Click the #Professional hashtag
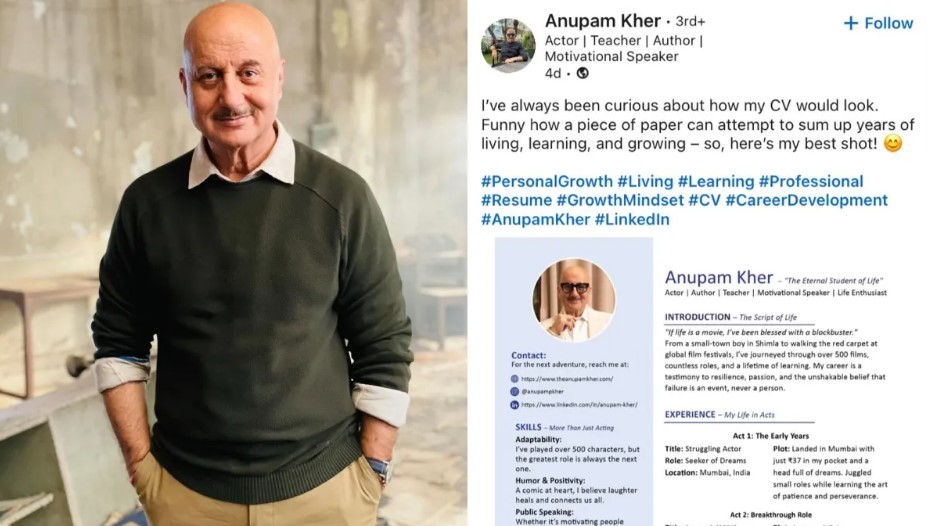Viewport: 927px width, 526px height. point(811,181)
